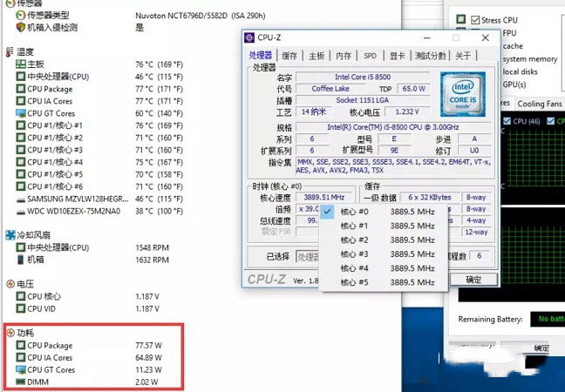This screenshot has width=565, height=392.
Task: Toggle the CPU (46) graph checkbox
Action: [507, 121]
